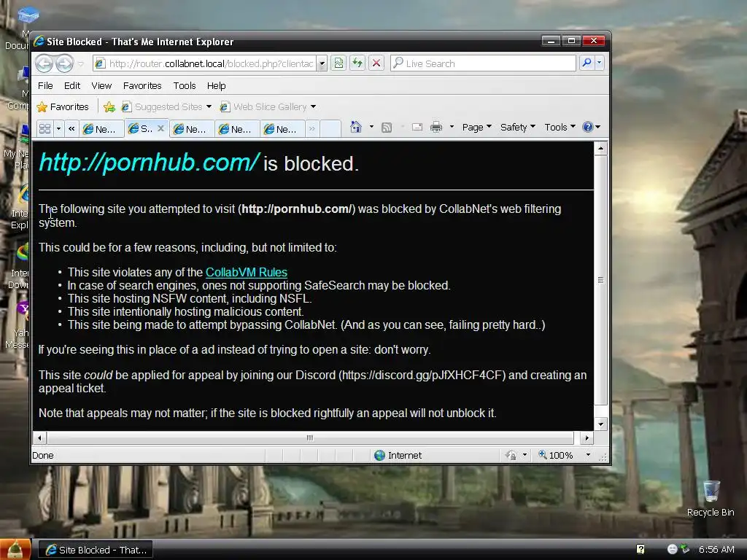Click the address bar URL field

[204, 63]
